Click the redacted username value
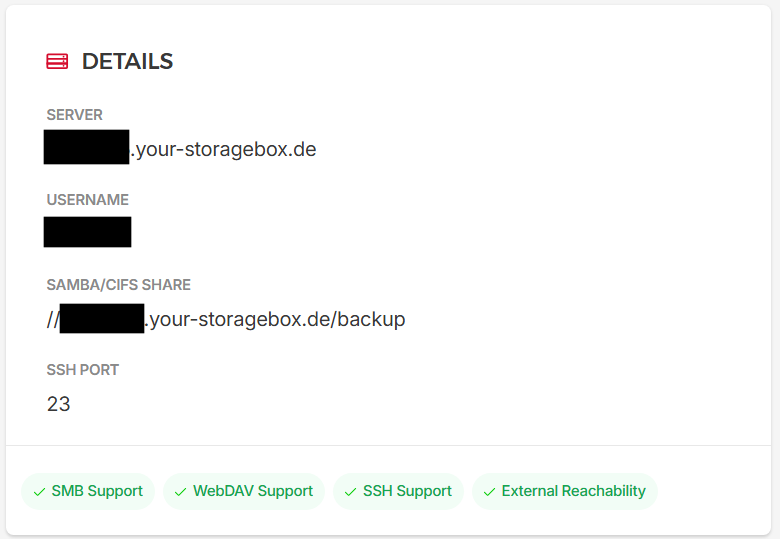This screenshot has height=539, width=780. coord(88,232)
